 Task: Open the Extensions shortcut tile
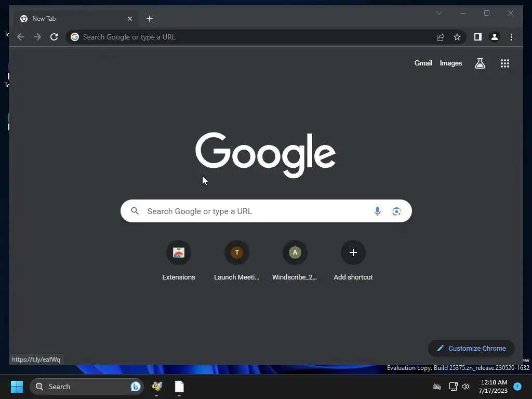coord(179,261)
